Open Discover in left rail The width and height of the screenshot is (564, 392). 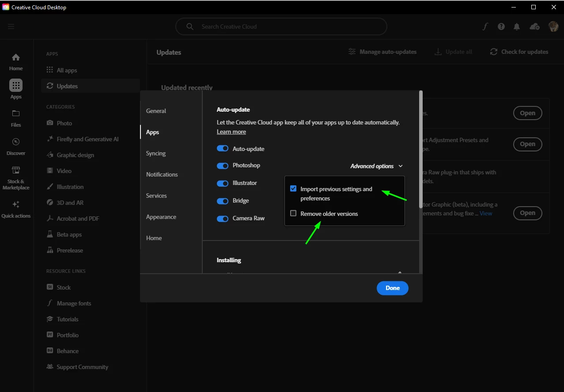(16, 147)
